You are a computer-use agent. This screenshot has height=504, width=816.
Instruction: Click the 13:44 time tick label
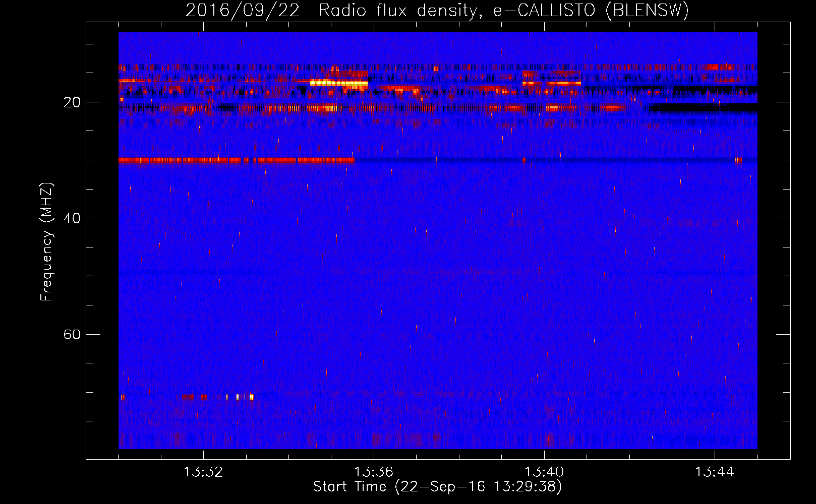(715, 472)
